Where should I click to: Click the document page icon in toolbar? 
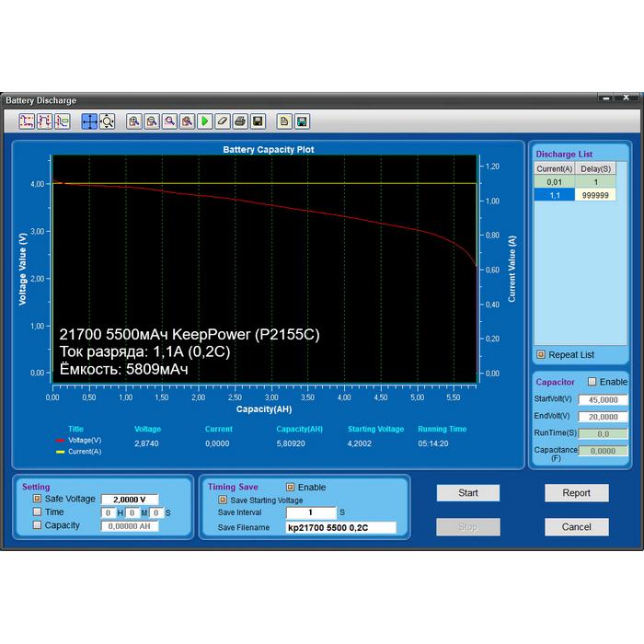pyautogui.click(x=284, y=121)
